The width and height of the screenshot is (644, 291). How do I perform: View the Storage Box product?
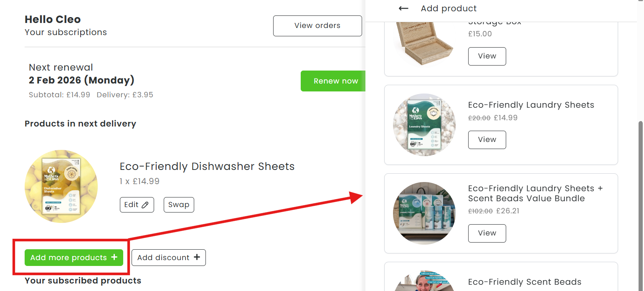point(487,56)
